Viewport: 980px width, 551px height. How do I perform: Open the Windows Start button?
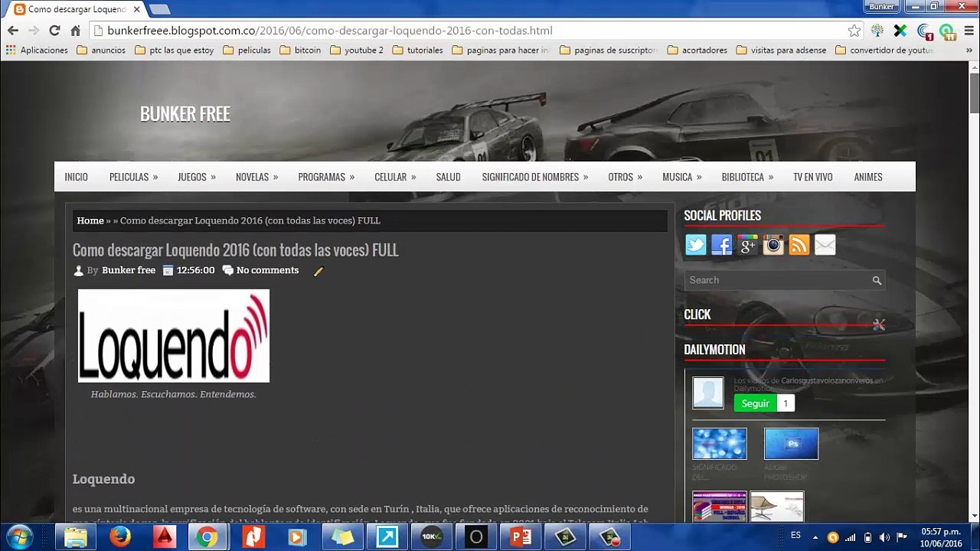point(19,537)
